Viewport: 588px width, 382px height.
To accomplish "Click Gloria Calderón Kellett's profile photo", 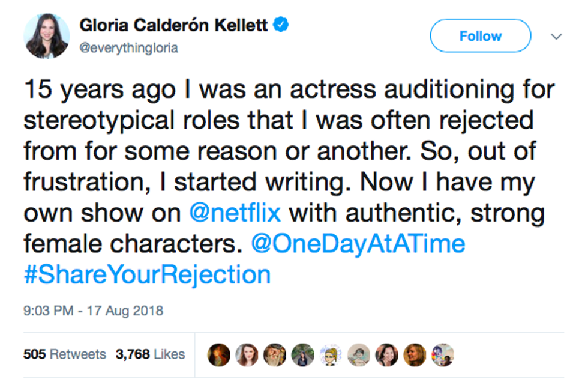I will coord(47,35).
